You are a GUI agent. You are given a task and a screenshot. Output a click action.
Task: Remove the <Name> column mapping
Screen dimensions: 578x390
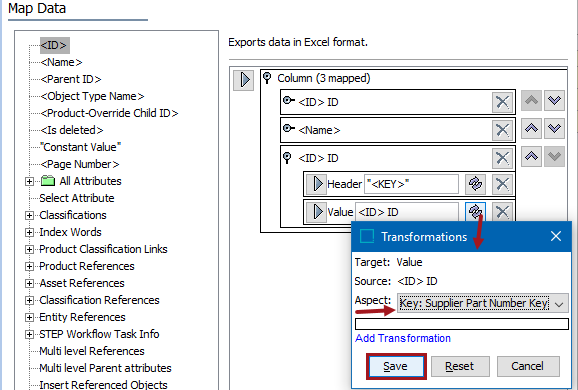pyautogui.click(x=502, y=130)
